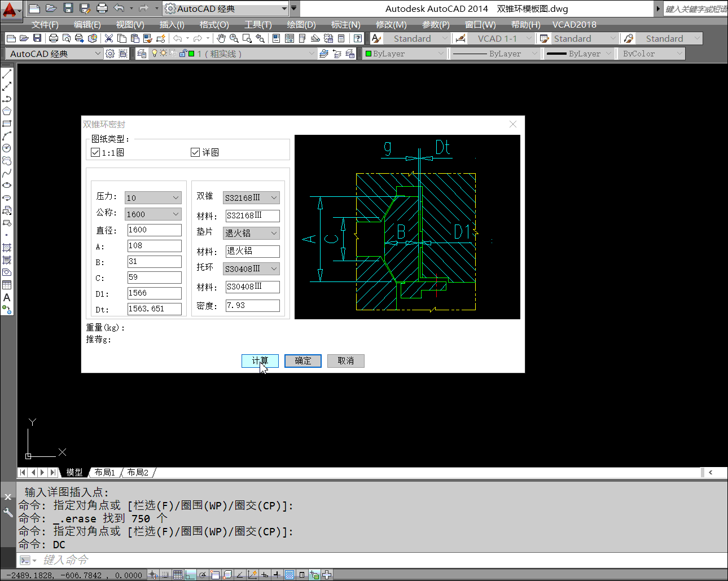Image resolution: width=728 pixels, height=581 pixels.
Task: Toggle the 1:1图 checkbox
Action: pyautogui.click(x=95, y=152)
